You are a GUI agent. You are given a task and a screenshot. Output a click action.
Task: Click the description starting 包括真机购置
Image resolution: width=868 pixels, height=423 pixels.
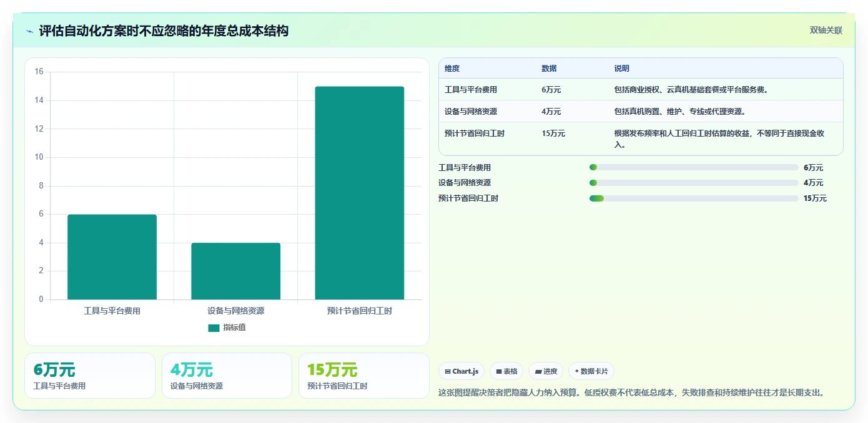pos(680,112)
